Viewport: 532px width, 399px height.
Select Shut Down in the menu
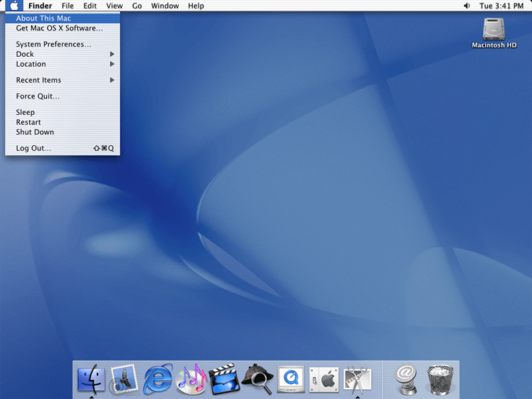62,132
